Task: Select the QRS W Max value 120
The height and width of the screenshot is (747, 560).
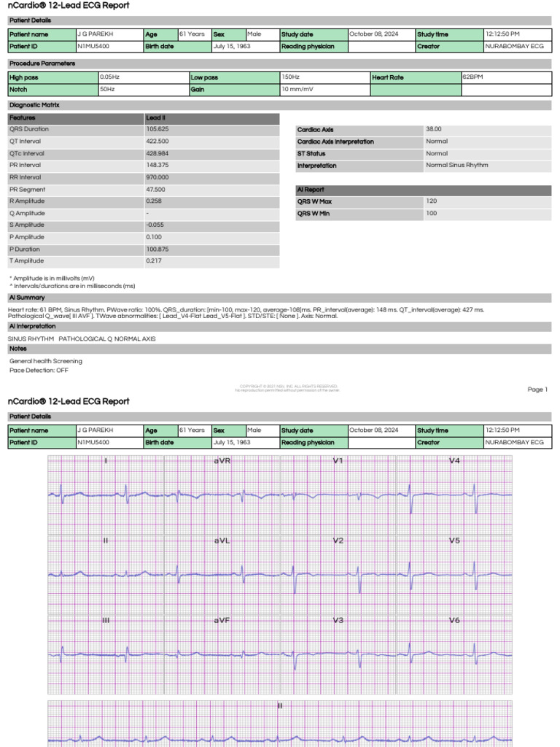Action: pyautogui.click(x=431, y=201)
